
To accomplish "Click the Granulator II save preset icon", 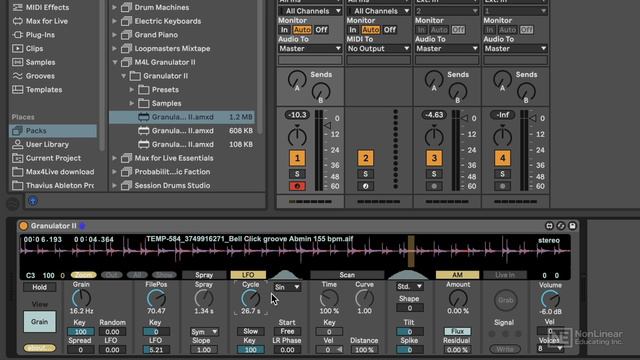I will coord(572,226).
